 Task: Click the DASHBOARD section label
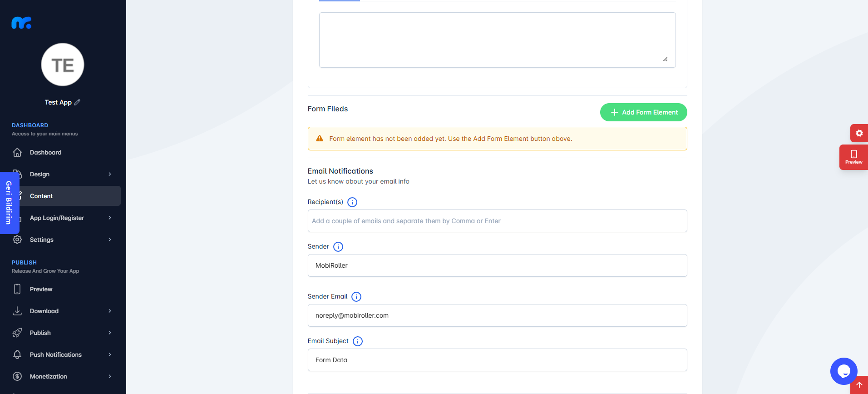pyautogui.click(x=30, y=125)
